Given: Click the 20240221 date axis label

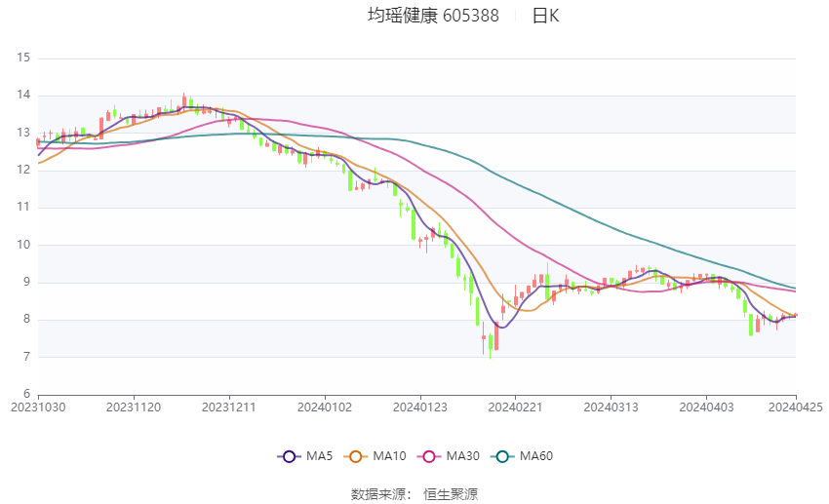Looking at the screenshot, I should 516,407.
